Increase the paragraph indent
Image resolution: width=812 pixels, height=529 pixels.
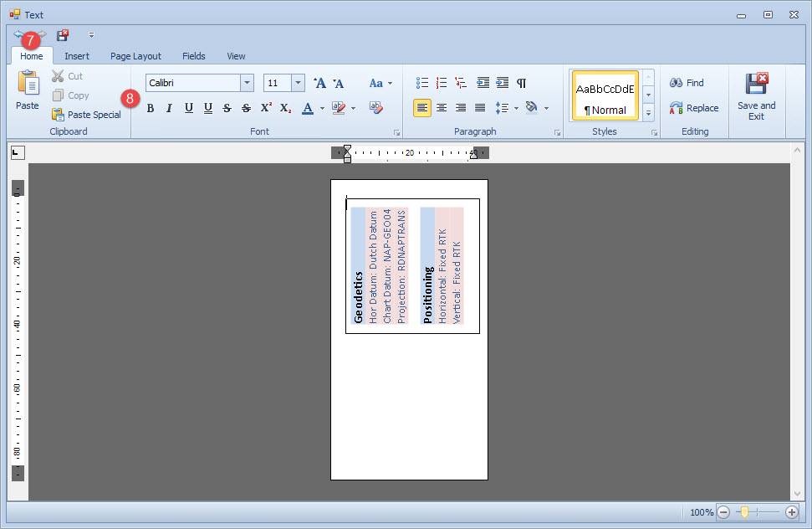(502, 83)
